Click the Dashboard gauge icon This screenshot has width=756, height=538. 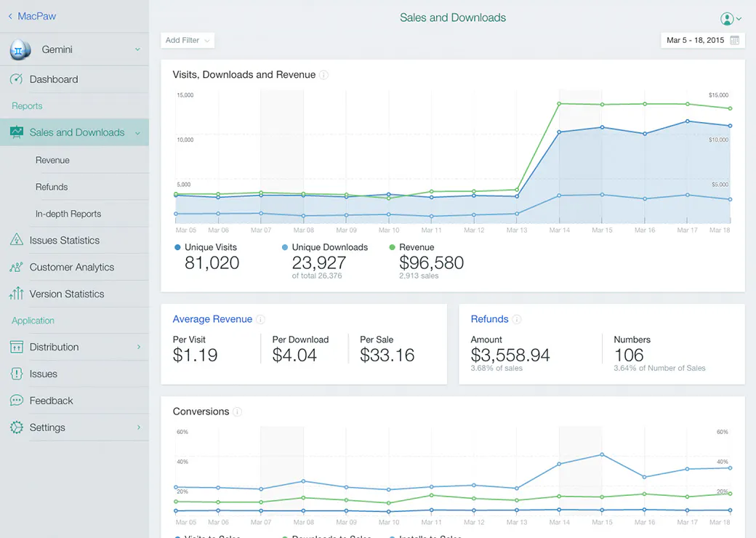pyautogui.click(x=17, y=79)
